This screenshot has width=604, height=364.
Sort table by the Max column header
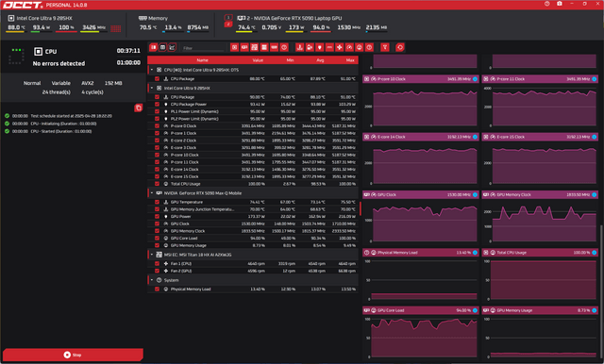(x=350, y=60)
